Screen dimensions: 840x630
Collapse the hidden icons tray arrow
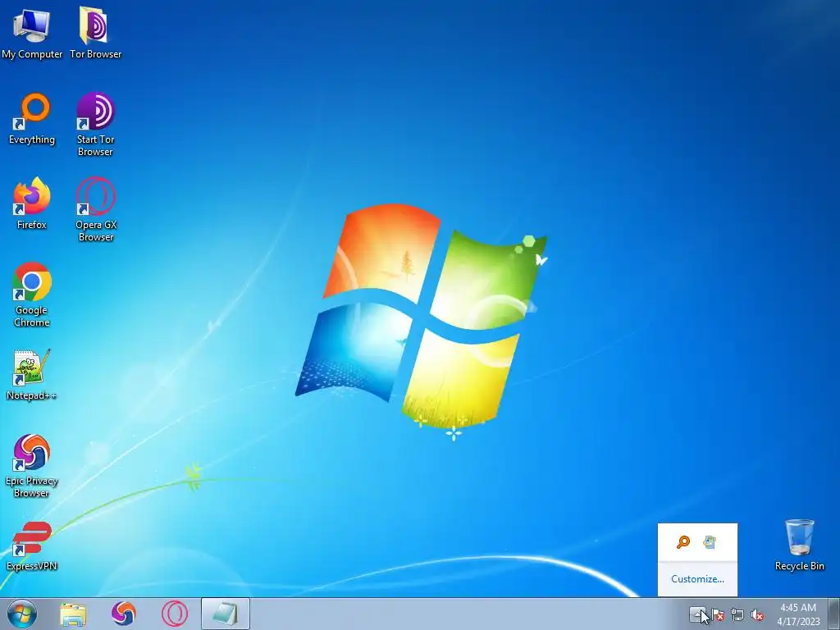[x=697, y=614]
